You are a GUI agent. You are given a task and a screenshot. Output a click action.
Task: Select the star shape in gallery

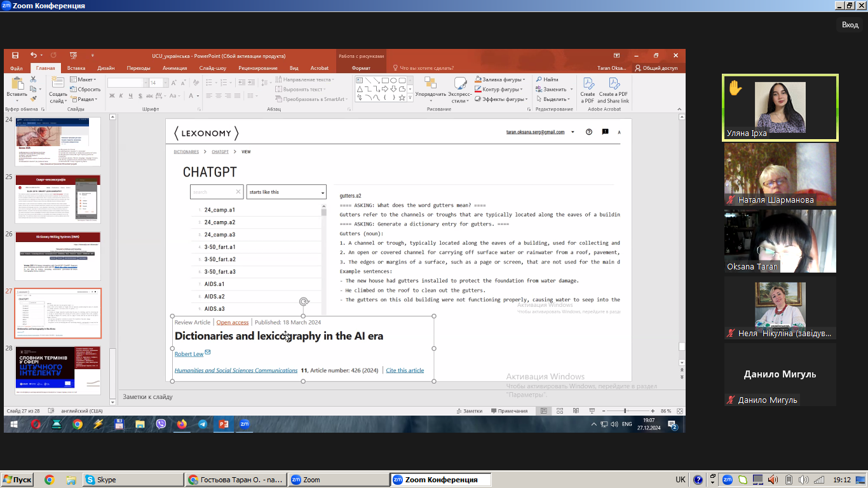click(x=402, y=97)
